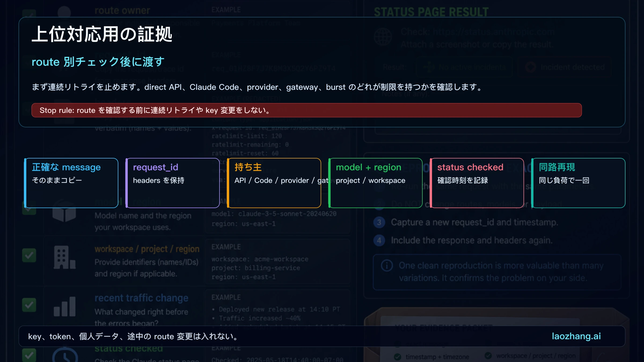Toggle checkbox beside workspace / project / region
The height and width of the screenshot is (362, 644).
click(x=29, y=255)
